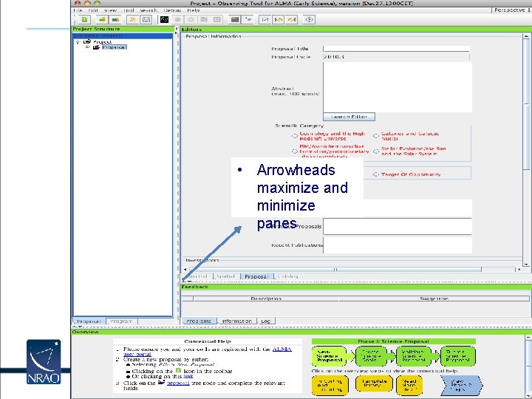
Task: Switch to the Spatial editor tab
Action: [x=225, y=276]
